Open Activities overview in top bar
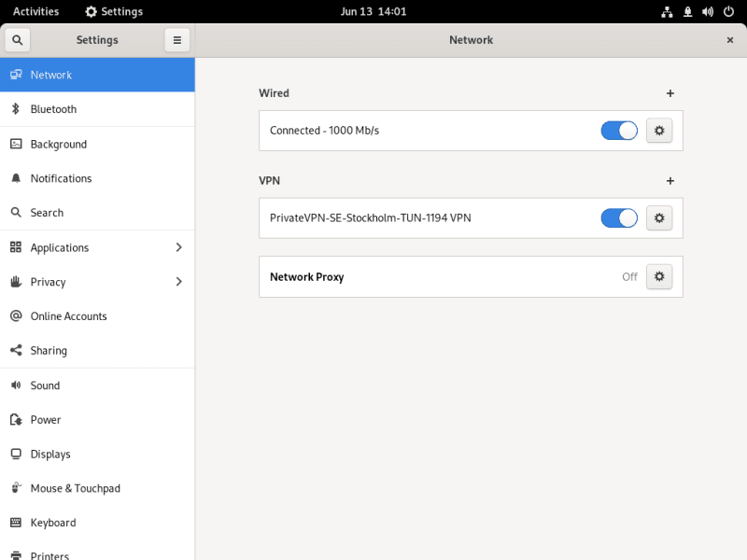Image resolution: width=747 pixels, height=560 pixels. click(35, 11)
